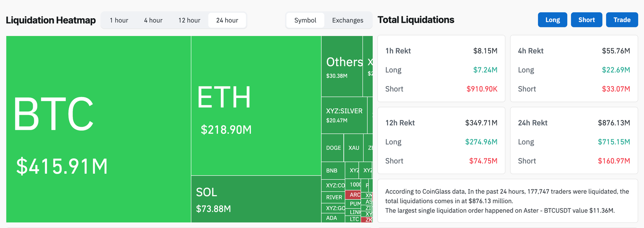The image size is (644, 228).
Task: Select the 1 hour timeframe
Action: pyautogui.click(x=119, y=20)
